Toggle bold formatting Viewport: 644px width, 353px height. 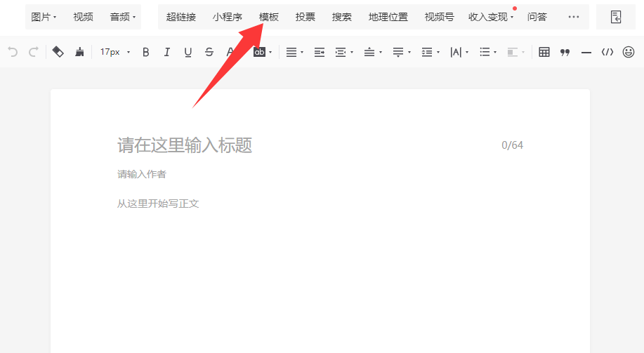145,52
